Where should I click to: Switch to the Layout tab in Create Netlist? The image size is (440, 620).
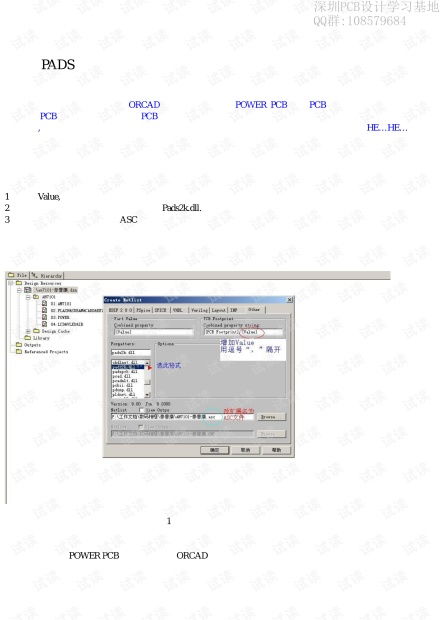219,310
